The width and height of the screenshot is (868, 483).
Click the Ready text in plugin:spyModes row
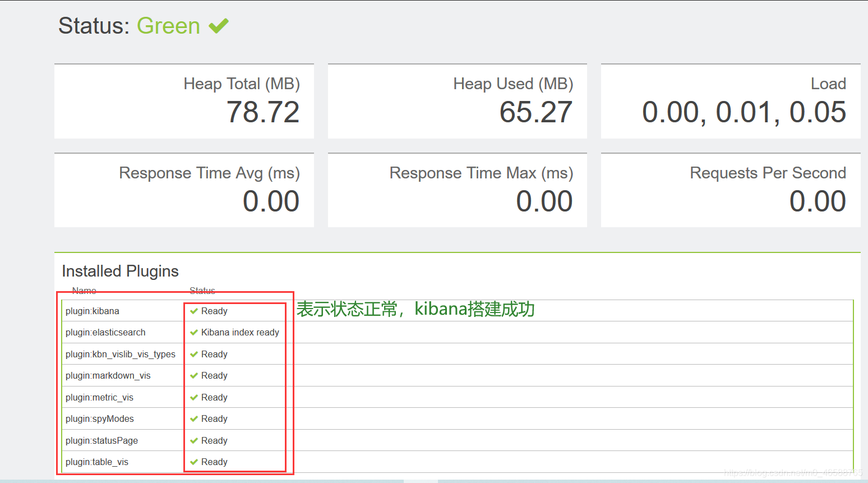pos(214,418)
